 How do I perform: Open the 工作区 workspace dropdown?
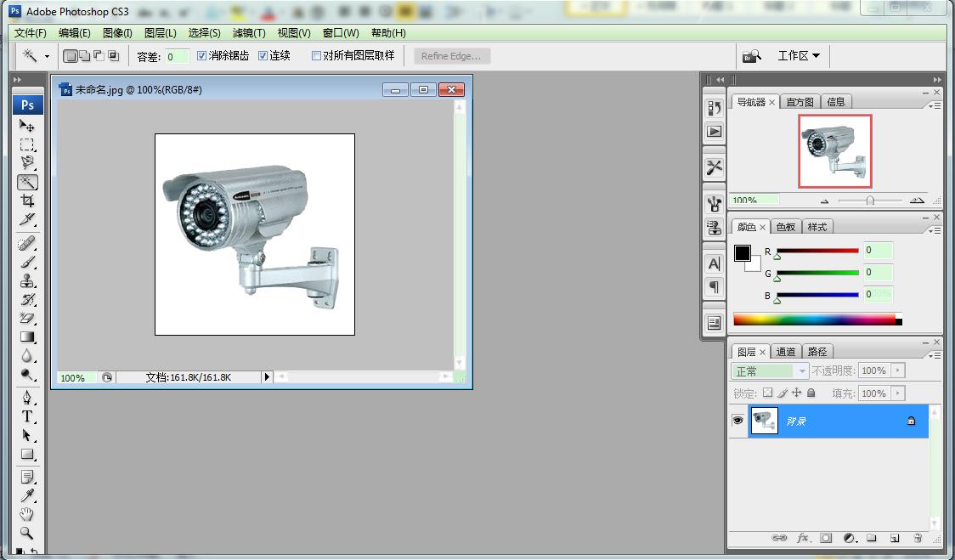pos(799,56)
